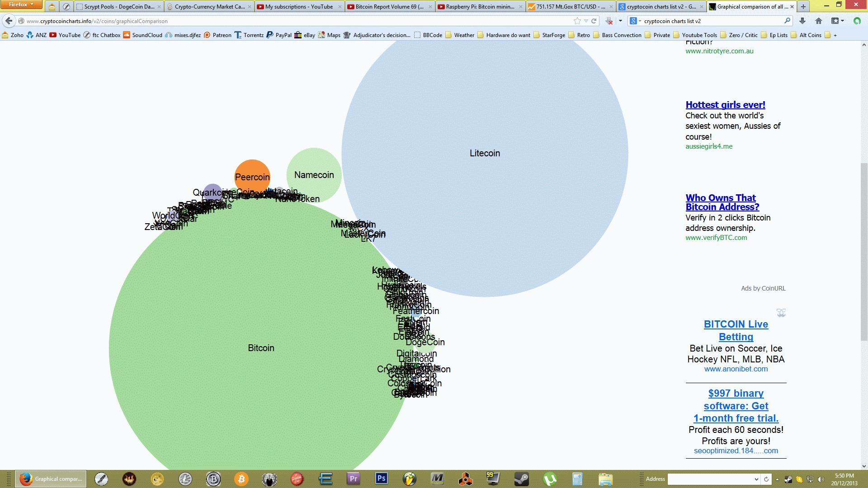Launch the Litecoin wallet from taskbar
The image size is (868, 488).
[x=185, y=479]
